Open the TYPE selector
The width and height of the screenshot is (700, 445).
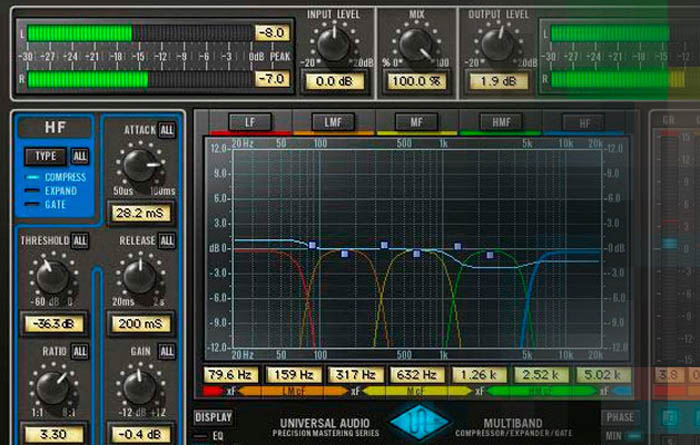46,156
